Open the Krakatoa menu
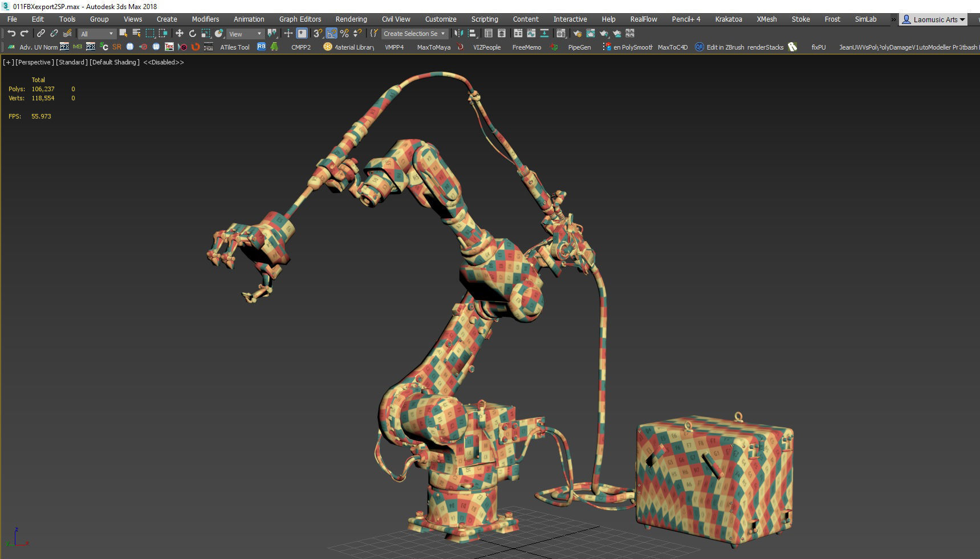Viewport: 980px width, 559px height. 729,19
